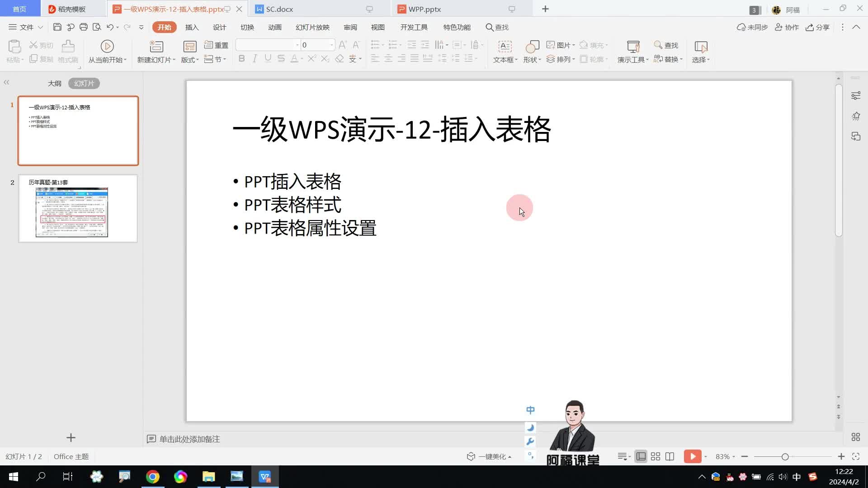Start slideshow from current slide
Image resolution: width=868 pixels, height=488 pixels.
tap(107, 47)
